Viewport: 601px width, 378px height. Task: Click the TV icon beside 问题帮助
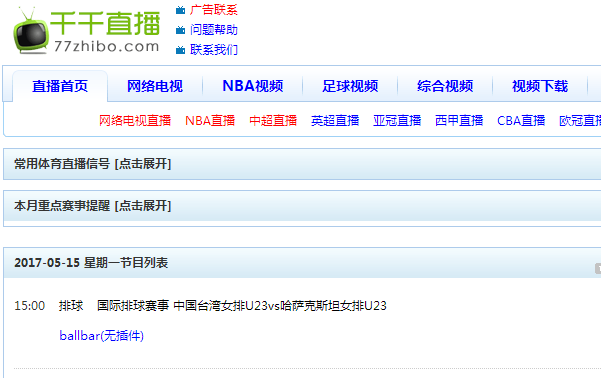coord(180,30)
